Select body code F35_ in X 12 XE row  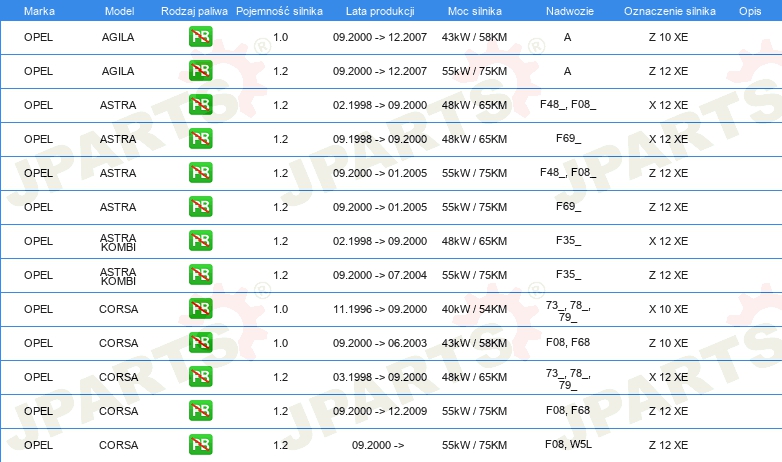[569, 240]
